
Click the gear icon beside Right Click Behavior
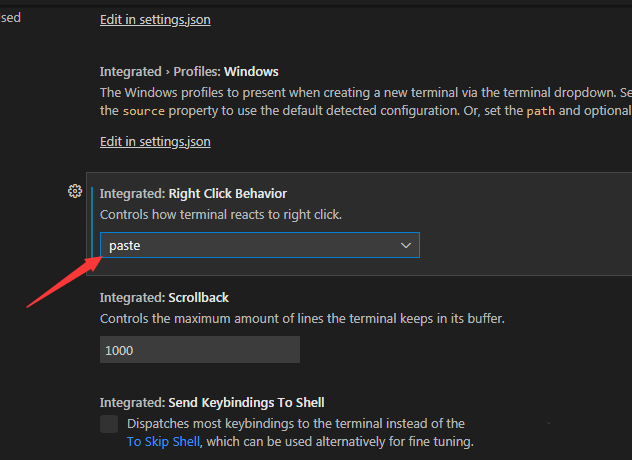click(x=74, y=191)
